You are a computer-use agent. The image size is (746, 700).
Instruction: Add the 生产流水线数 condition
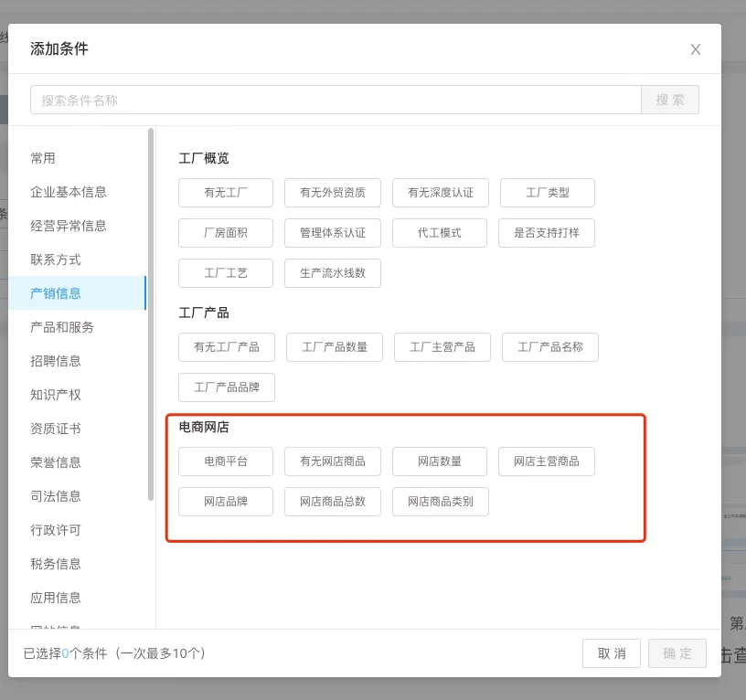tap(333, 273)
